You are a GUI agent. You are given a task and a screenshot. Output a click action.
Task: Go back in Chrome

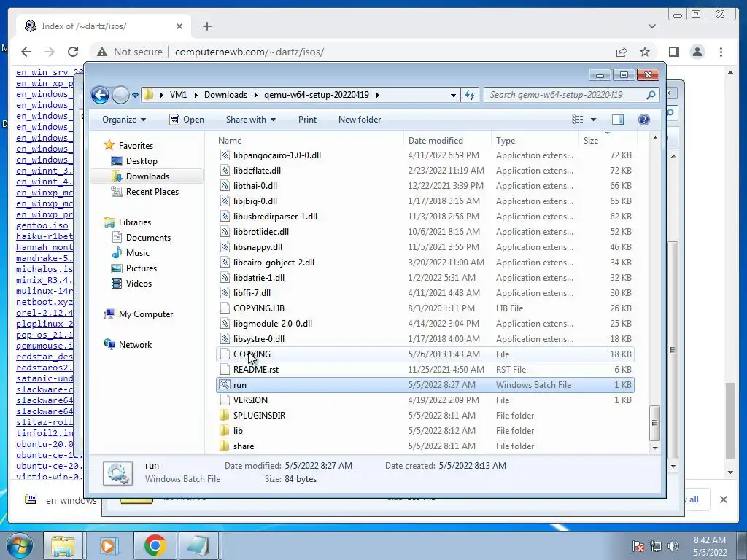click(x=26, y=52)
